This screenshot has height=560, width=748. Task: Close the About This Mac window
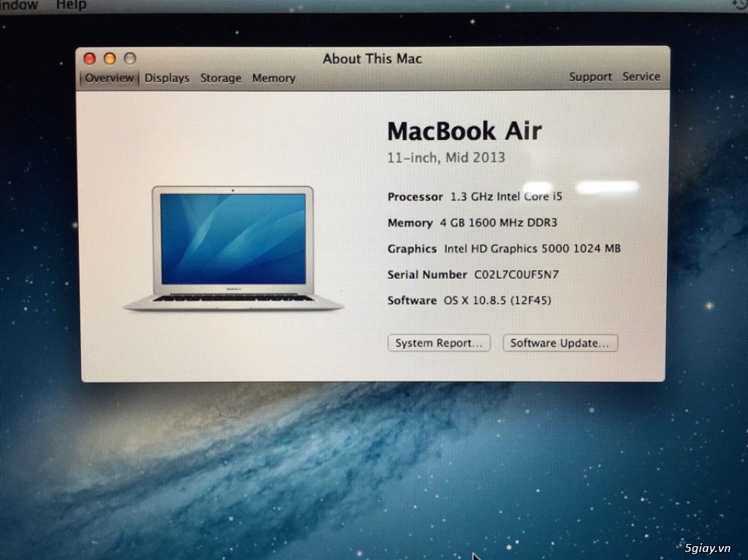(89, 58)
